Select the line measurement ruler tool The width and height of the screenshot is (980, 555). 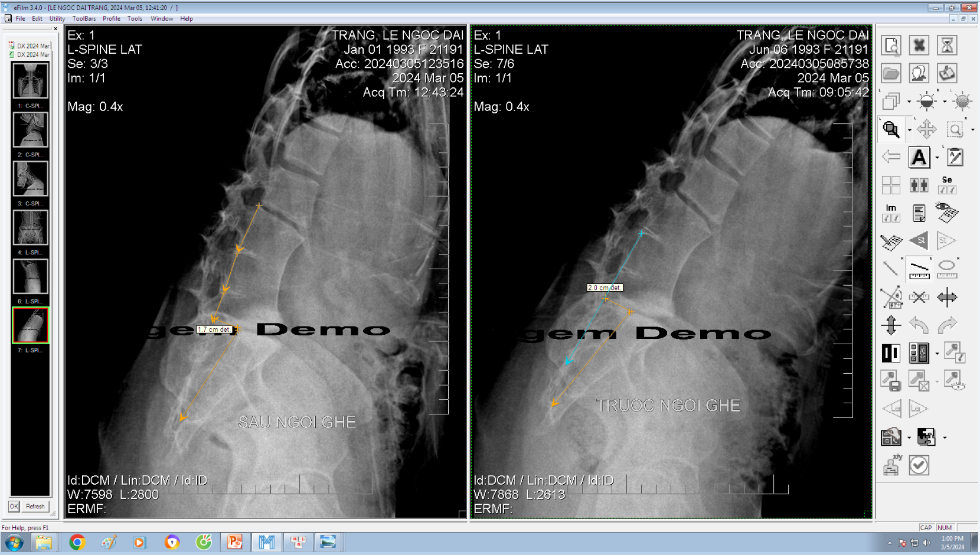tap(919, 269)
